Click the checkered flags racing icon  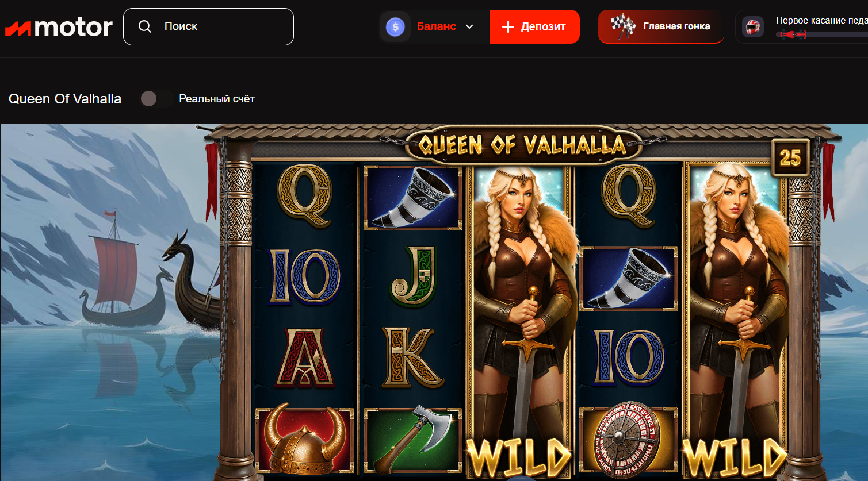click(x=623, y=26)
